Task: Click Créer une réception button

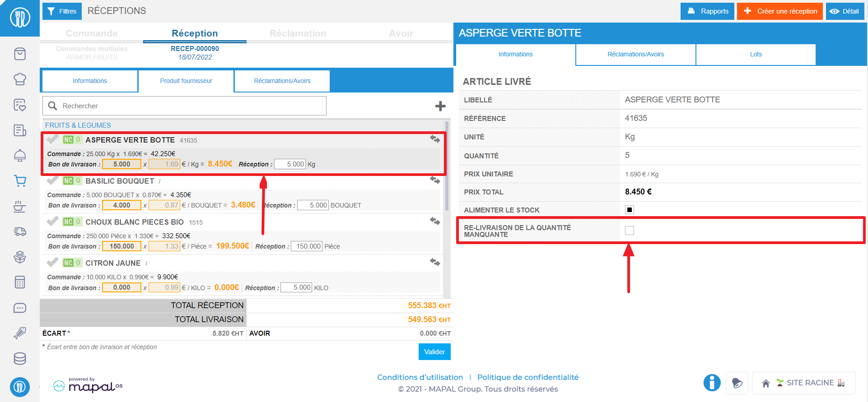Action: pyautogui.click(x=780, y=11)
